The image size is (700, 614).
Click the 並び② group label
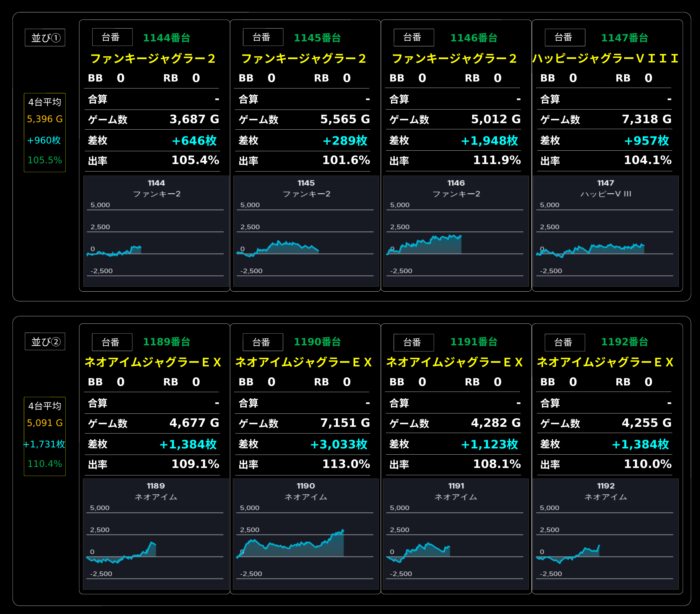pyautogui.click(x=45, y=341)
